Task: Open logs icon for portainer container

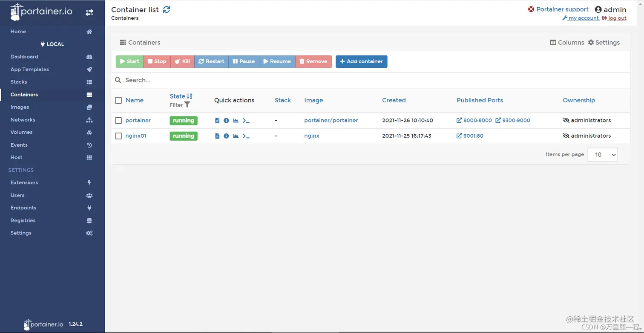Action: click(217, 121)
